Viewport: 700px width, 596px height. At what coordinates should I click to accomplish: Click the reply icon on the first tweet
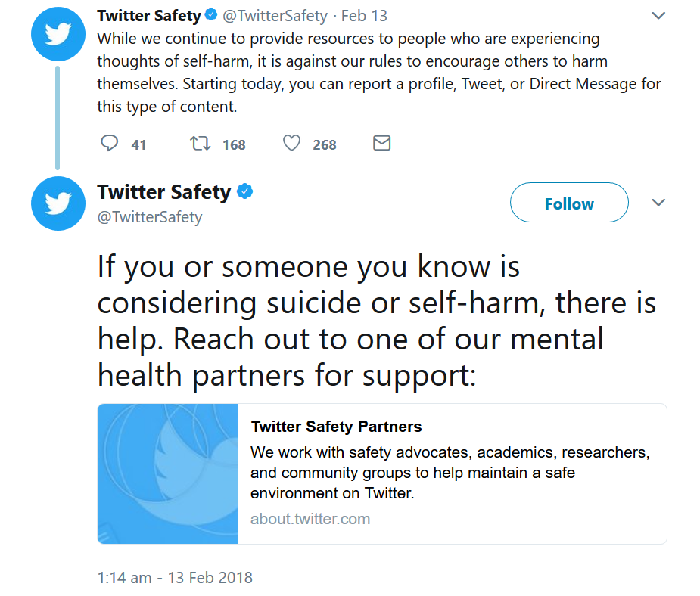[110, 143]
